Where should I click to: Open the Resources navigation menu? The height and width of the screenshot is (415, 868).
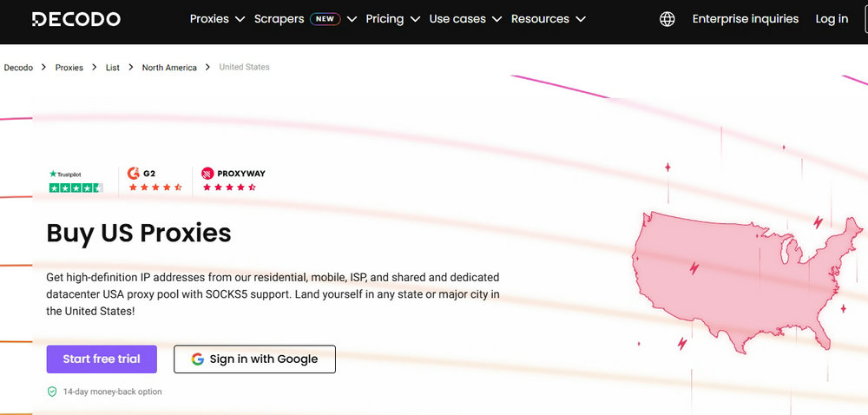(540, 19)
